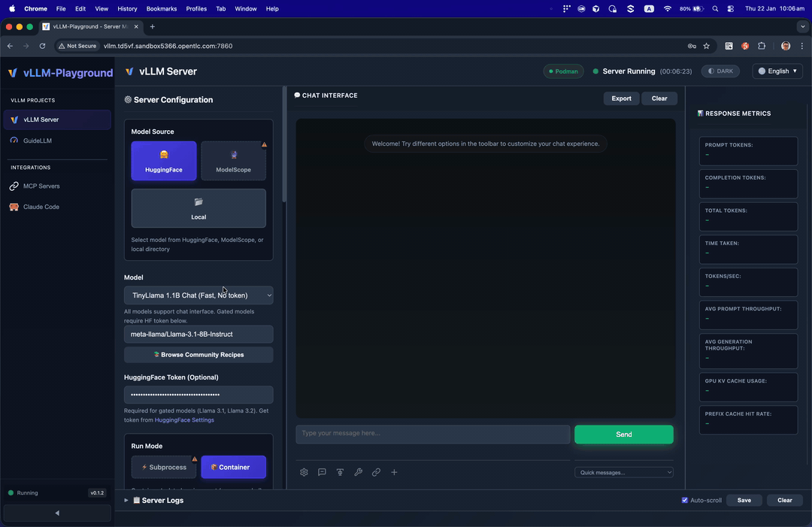Click the HuggingFace Token field
Viewport: 812px width, 527px height.
tap(198, 395)
